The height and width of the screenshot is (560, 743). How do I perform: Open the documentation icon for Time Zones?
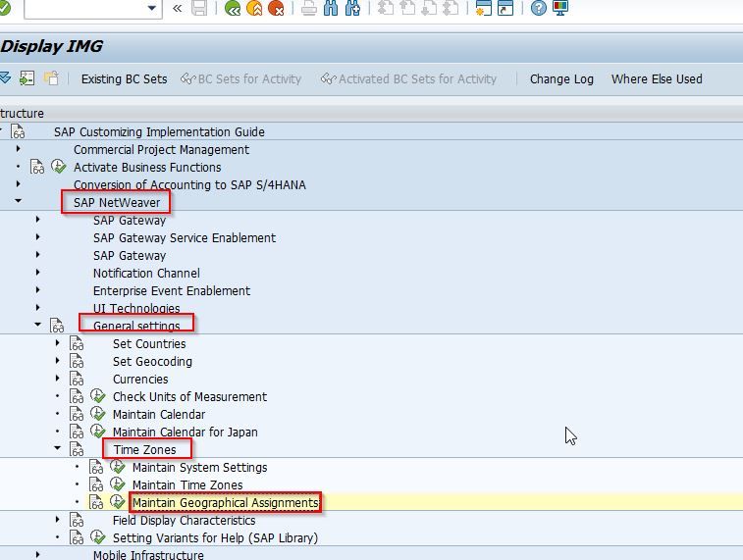point(77,449)
